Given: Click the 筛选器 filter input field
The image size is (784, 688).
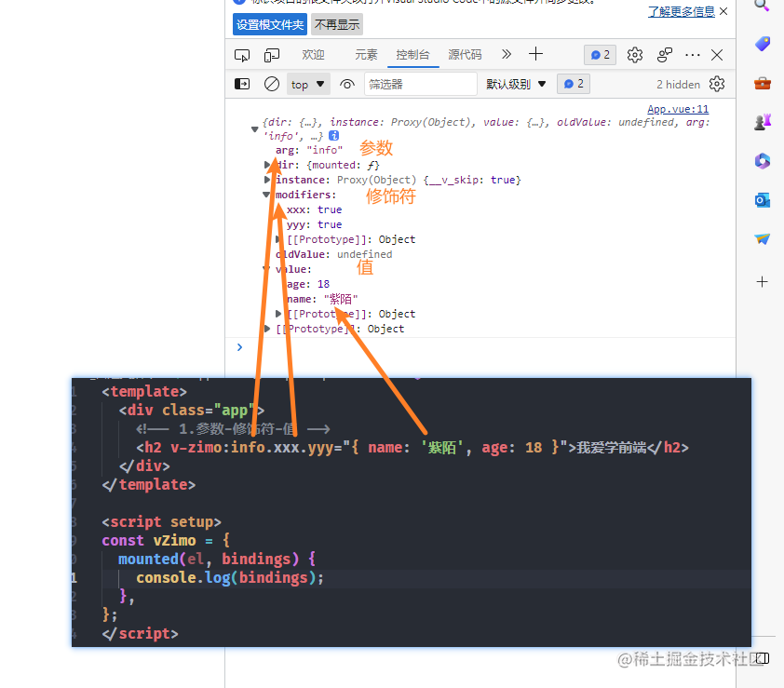Looking at the screenshot, I should point(421,84).
